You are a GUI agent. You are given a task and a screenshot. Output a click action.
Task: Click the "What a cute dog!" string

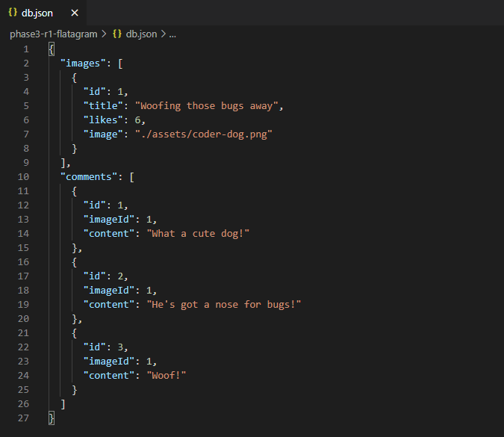point(198,234)
